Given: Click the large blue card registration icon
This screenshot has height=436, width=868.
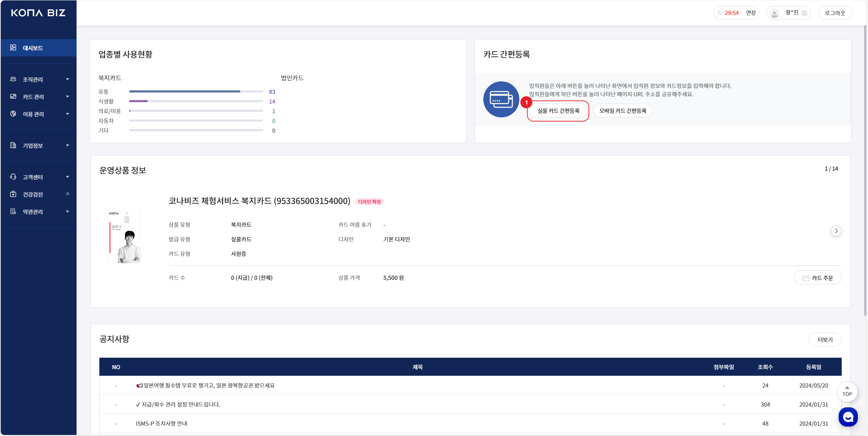Looking at the screenshot, I should (x=501, y=99).
